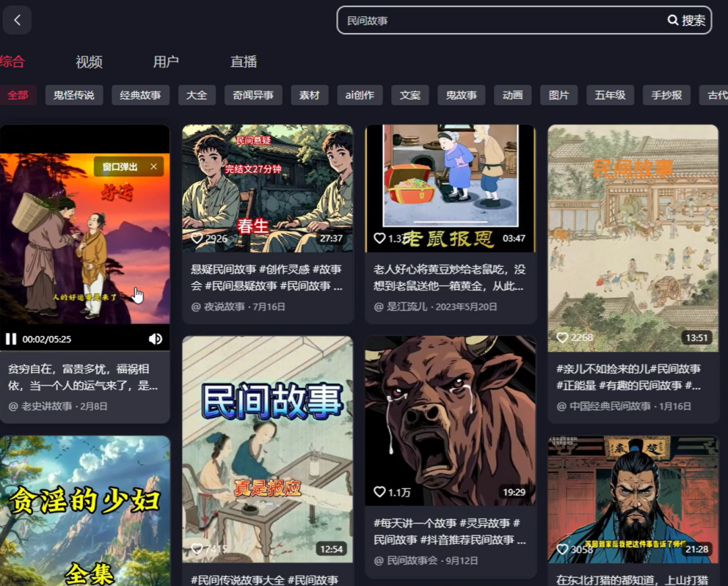The image size is (728, 586).
Task: Click heart icon on crying bull video
Action: point(380,492)
